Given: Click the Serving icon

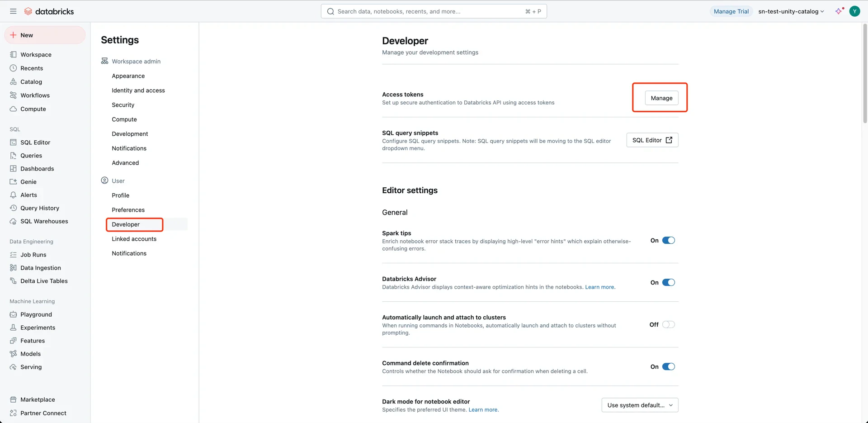Looking at the screenshot, I should pyautogui.click(x=13, y=366).
